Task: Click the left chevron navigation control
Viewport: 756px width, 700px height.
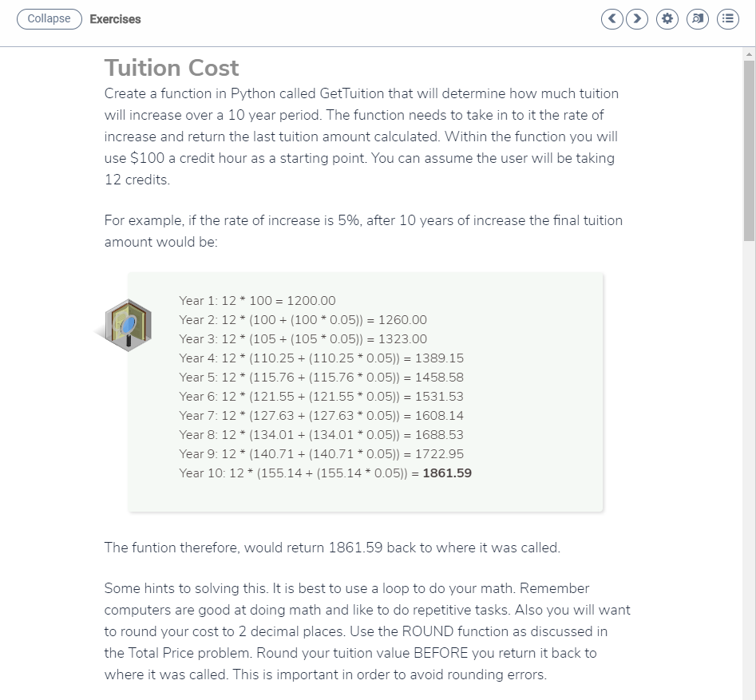Action: [612, 18]
